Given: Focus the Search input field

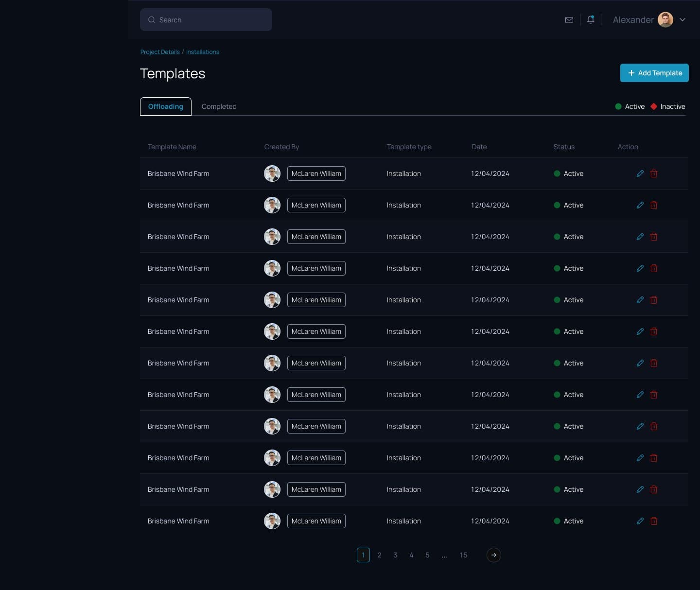Looking at the screenshot, I should [x=206, y=20].
